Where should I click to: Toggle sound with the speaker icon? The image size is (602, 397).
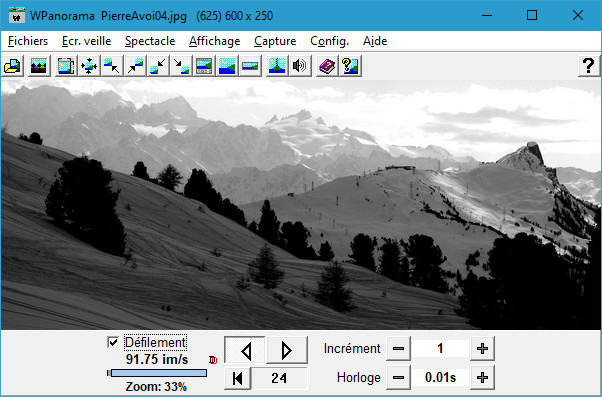pyautogui.click(x=300, y=66)
